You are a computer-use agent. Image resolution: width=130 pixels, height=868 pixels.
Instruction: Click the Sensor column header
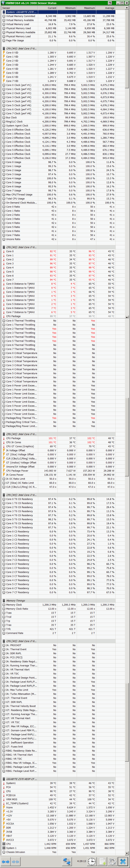tap(19, 8)
